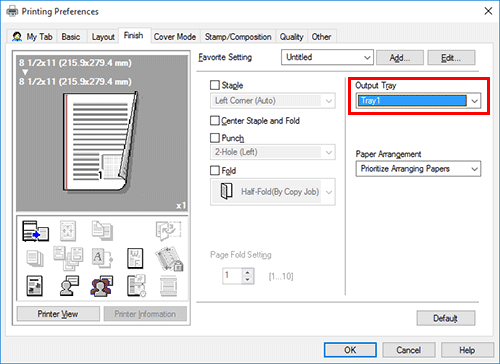Open the Stamp/Composition tab
The width and height of the screenshot is (500, 364).
coord(238,37)
